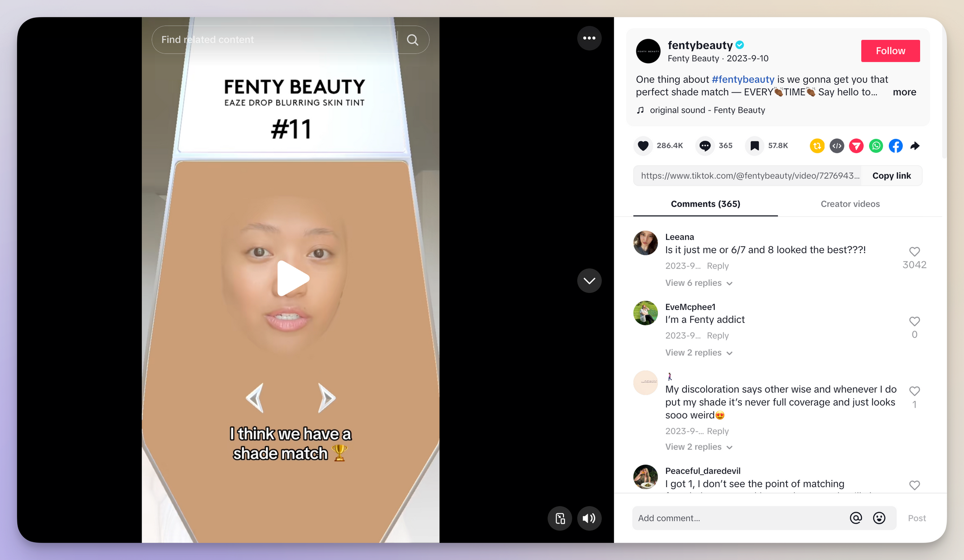Play the Fenty Beauty video
964x560 pixels.
(293, 278)
